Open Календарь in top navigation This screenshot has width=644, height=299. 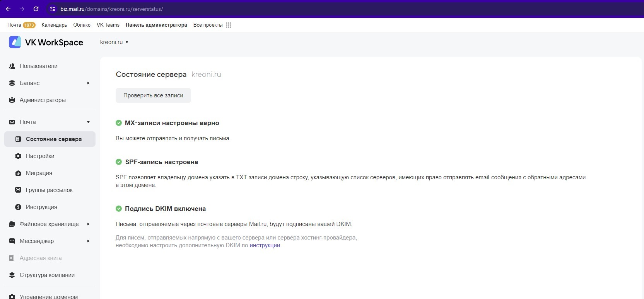click(54, 25)
